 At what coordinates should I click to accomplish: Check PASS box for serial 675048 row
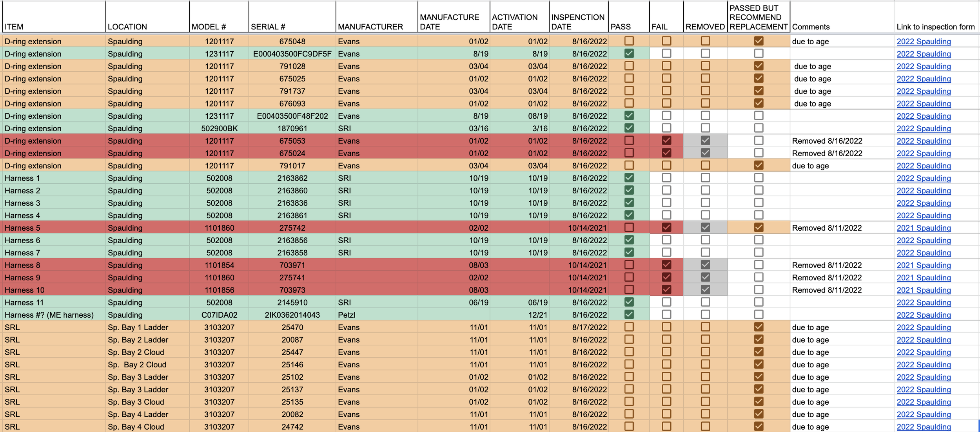coord(629,41)
